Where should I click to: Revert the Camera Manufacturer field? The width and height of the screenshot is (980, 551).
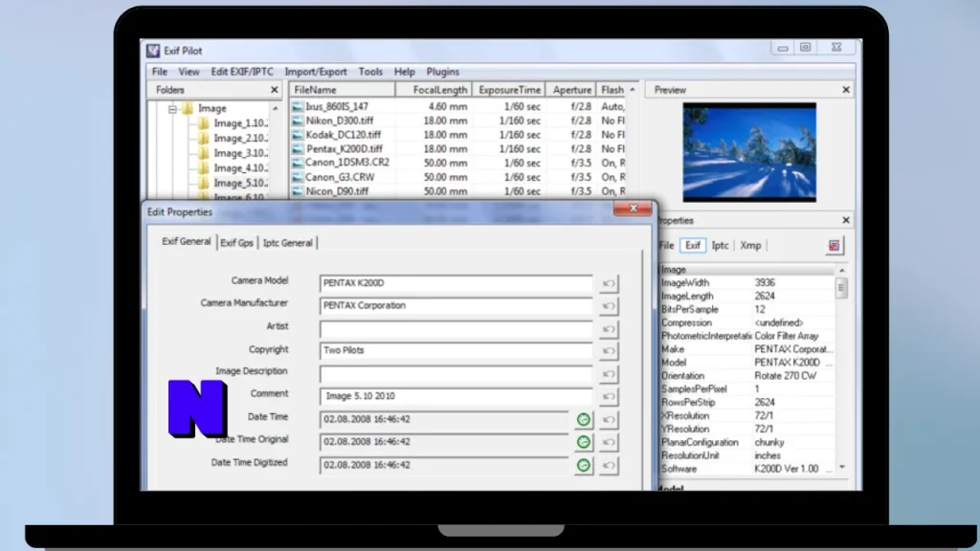(608, 306)
